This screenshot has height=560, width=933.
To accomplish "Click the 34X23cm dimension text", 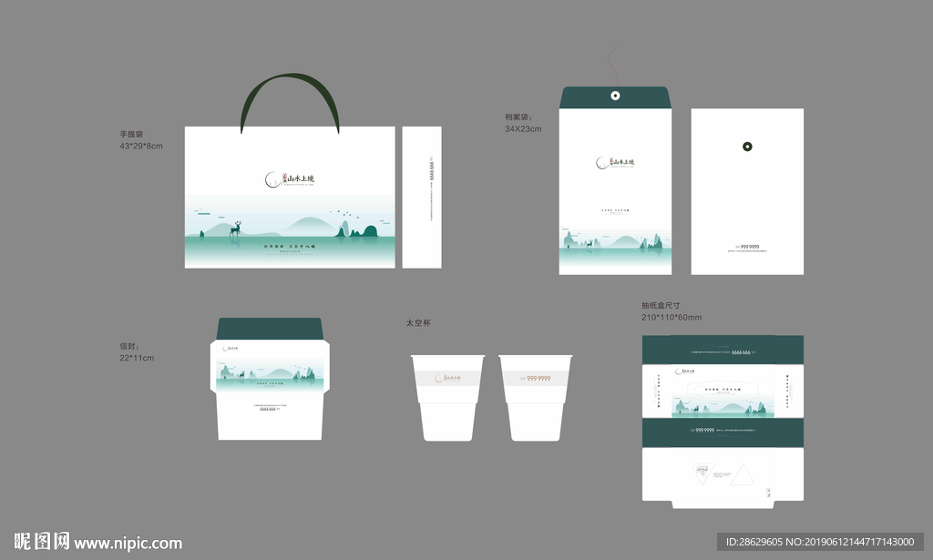I will 523,128.
